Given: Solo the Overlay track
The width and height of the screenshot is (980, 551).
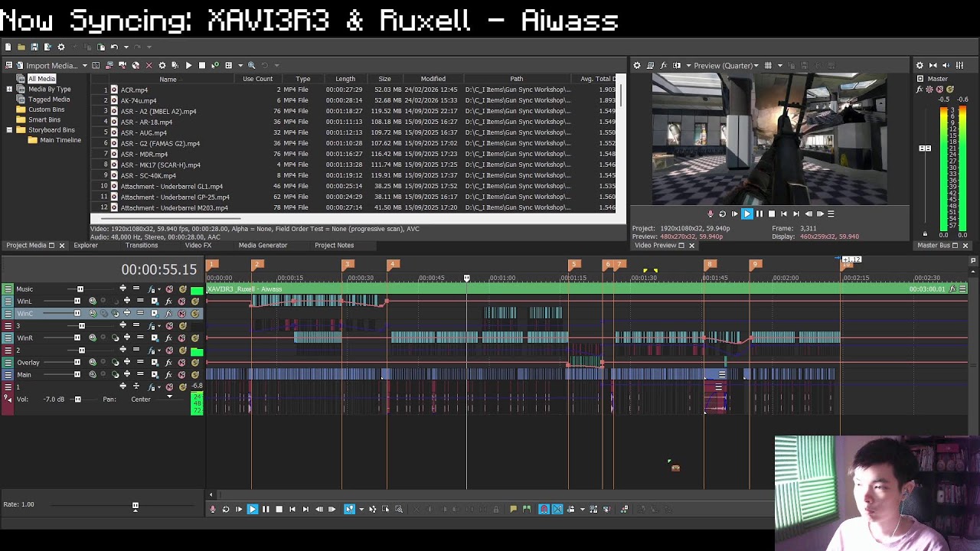Looking at the screenshot, I should tap(194, 362).
